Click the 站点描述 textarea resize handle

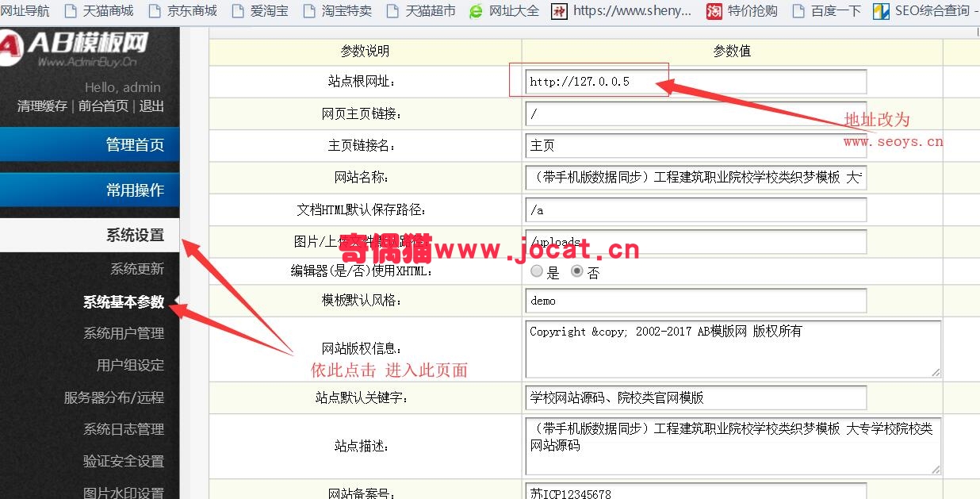[x=936, y=469]
